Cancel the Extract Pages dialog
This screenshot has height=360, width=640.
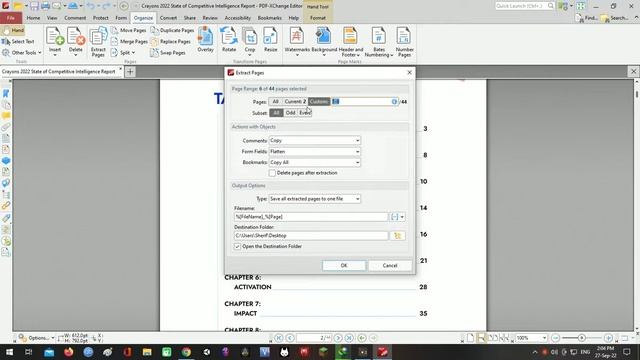point(390,265)
